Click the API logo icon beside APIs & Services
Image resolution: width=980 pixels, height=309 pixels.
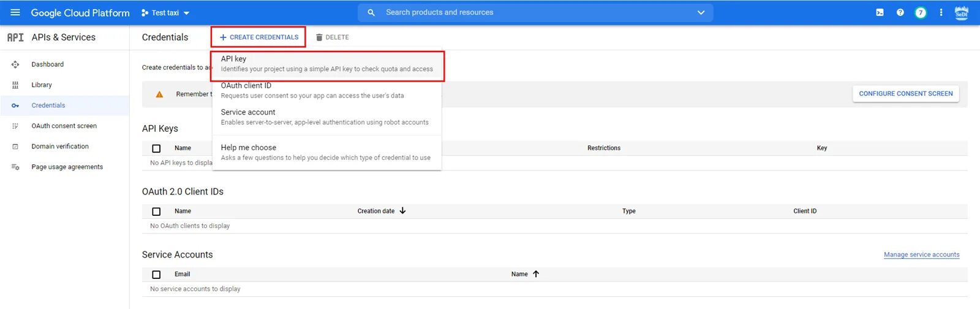[x=15, y=37]
